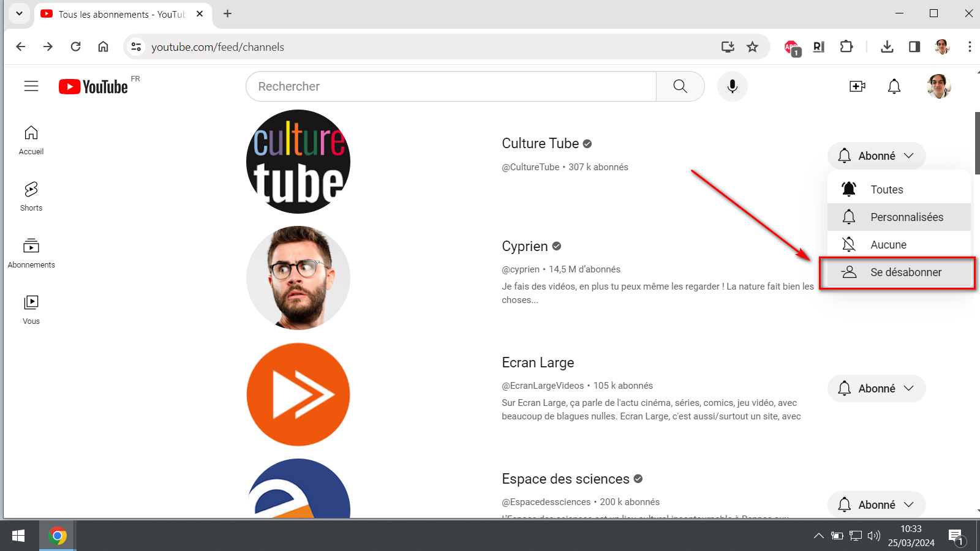Click the Espace des sciences avatar
The height and width of the screenshot is (551, 980).
[298, 489]
